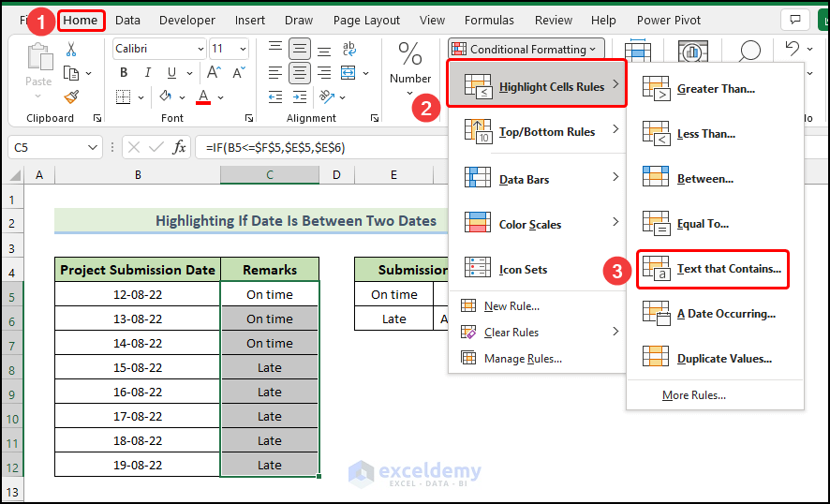The image size is (830, 504).
Task: Expand the Name Box dropdown arrow
Action: coord(93,148)
